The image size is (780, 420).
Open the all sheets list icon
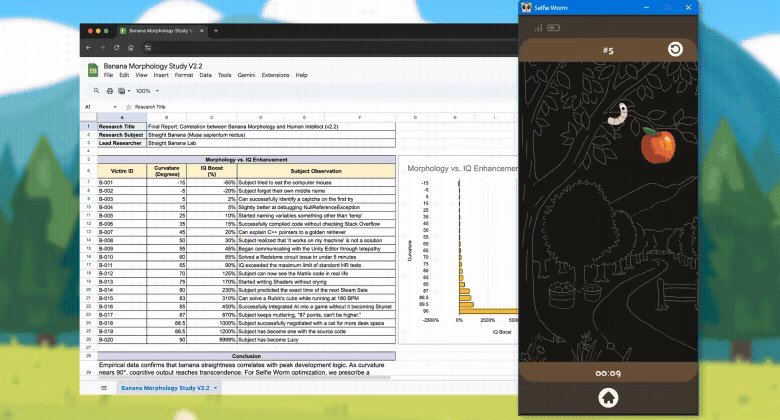pos(104,388)
